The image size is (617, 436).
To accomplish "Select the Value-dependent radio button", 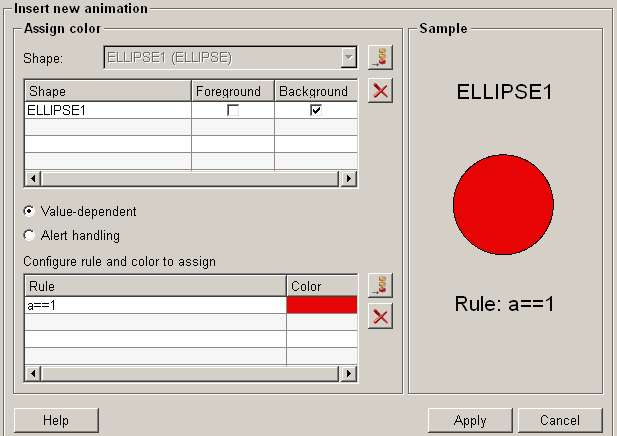I will pyautogui.click(x=29, y=212).
